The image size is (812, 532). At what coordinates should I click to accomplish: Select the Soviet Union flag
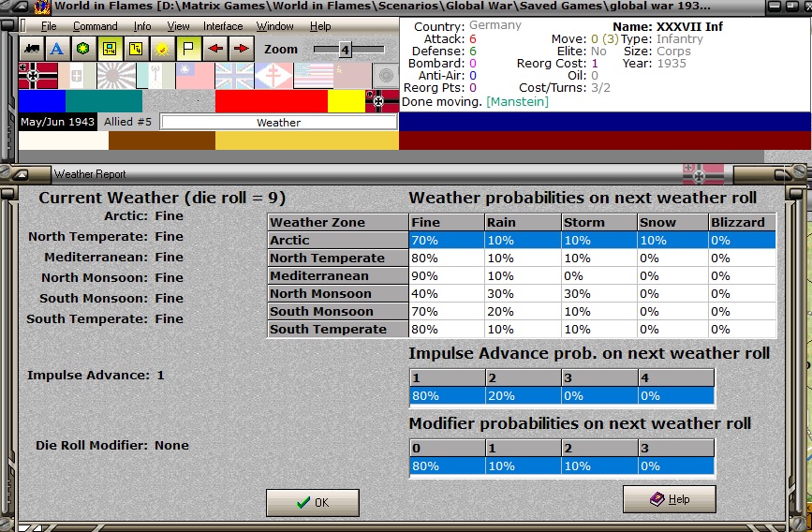pyautogui.click(x=352, y=76)
